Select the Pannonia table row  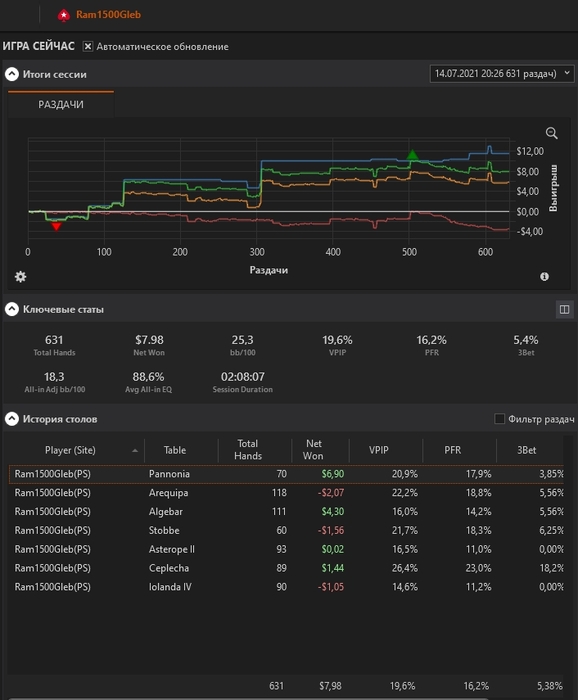[x=286, y=474]
